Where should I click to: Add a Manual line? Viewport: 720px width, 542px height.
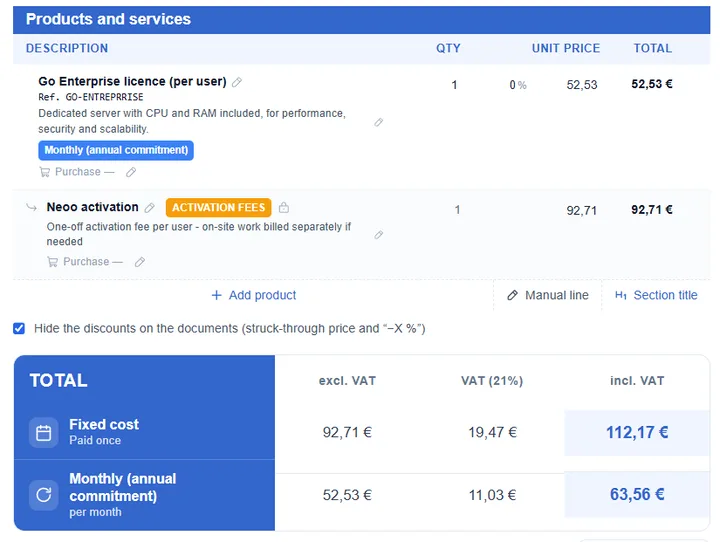[x=548, y=295]
